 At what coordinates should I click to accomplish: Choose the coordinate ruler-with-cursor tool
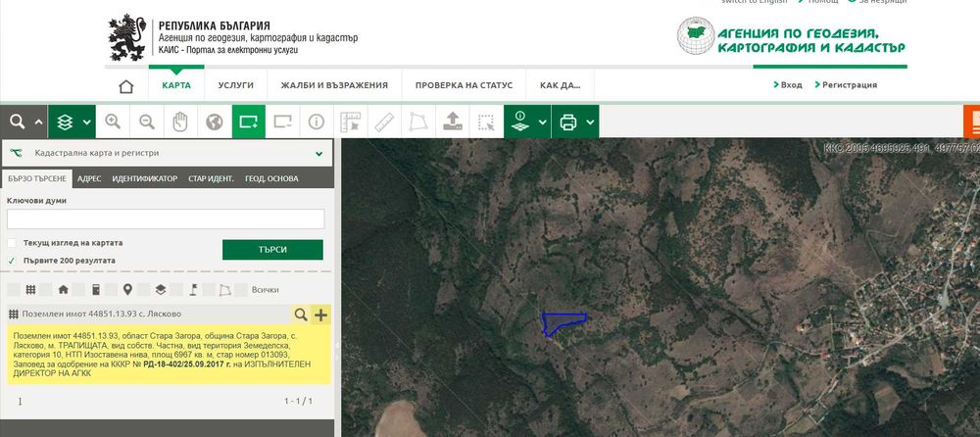click(350, 121)
